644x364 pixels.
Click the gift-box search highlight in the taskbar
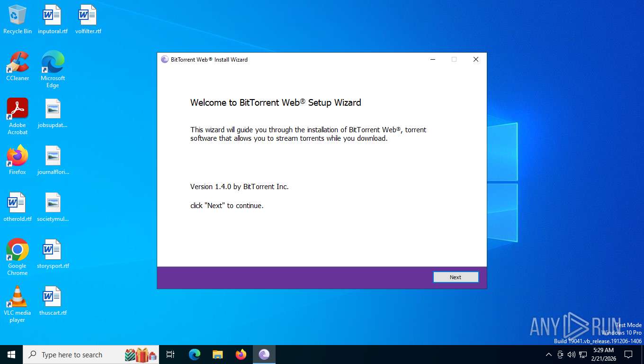[x=141, y=355]
